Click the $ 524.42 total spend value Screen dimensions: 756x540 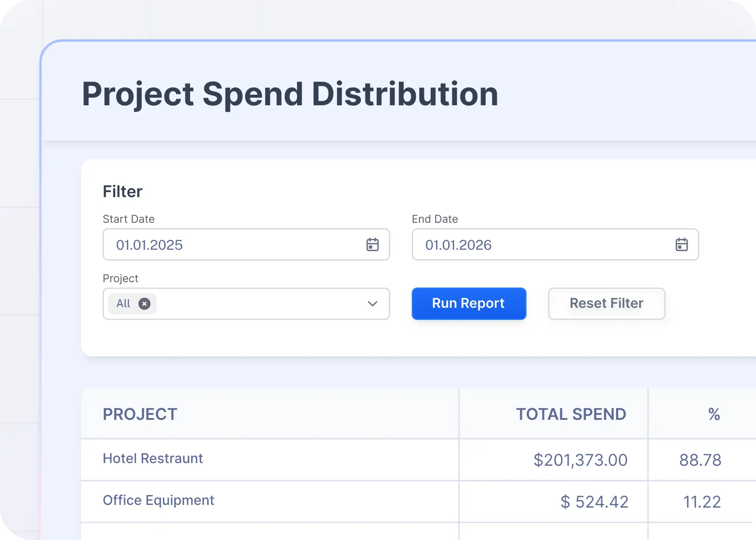coord(594,502)
